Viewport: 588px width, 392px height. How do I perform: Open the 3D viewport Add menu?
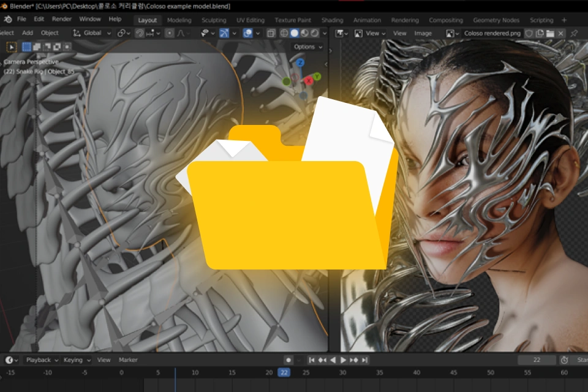coord(28,33)
